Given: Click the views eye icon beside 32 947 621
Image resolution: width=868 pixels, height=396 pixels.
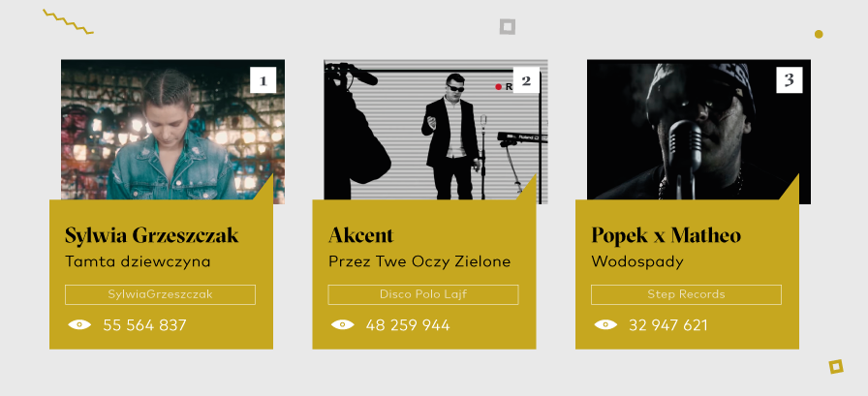Looking at the screenshot, I should click(x=605, y=325).
